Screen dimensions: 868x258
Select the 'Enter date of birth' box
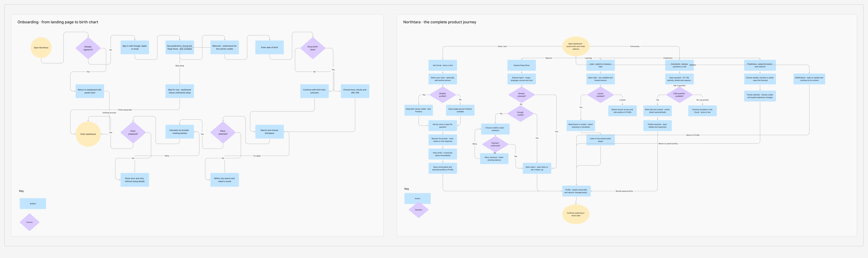(270, 47)
